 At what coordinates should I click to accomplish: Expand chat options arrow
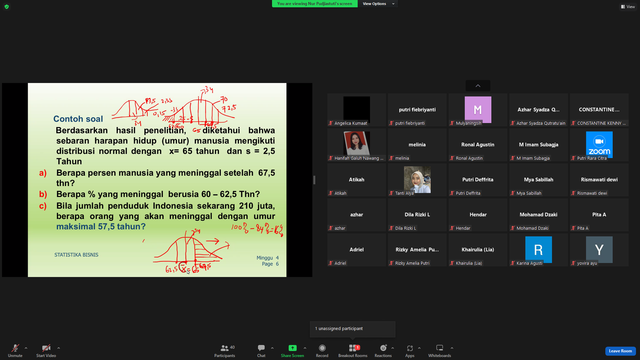pos(272,348)
